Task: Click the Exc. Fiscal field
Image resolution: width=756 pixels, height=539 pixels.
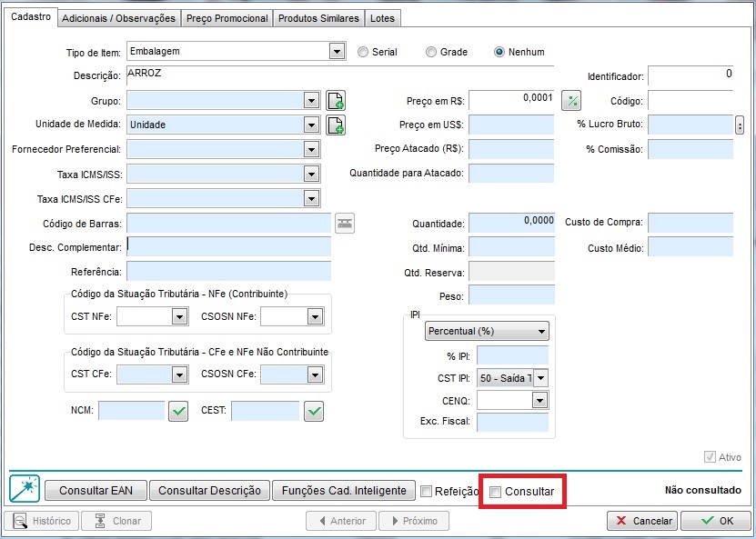Action: (x=512, y=422)
